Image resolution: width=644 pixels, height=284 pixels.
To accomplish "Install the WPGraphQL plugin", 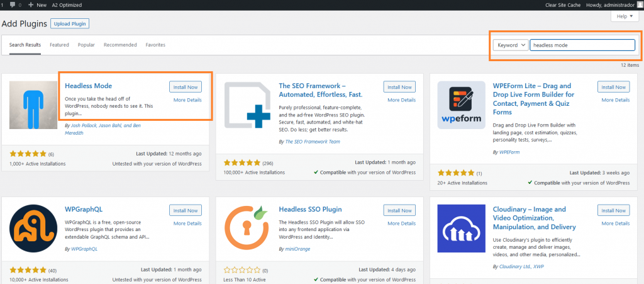I will pos(186,210).
